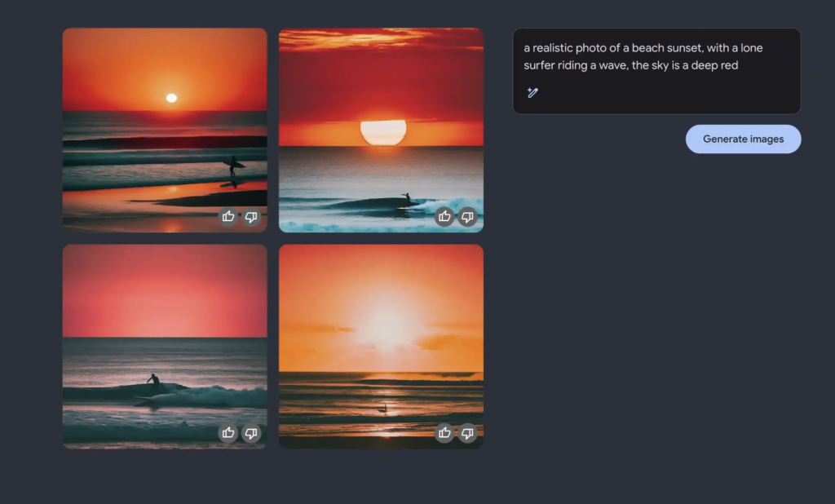835x504 pixels.
Task: Give thumbs up to the half-set sun image
Action: coord(444,216)
